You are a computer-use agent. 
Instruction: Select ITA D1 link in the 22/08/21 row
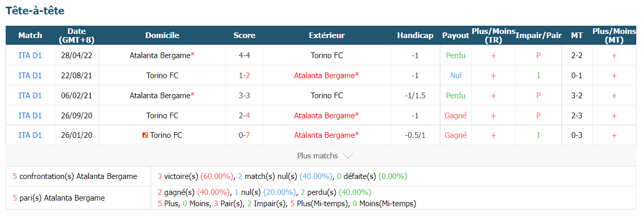pyautogui.click(x=30, y=76)
